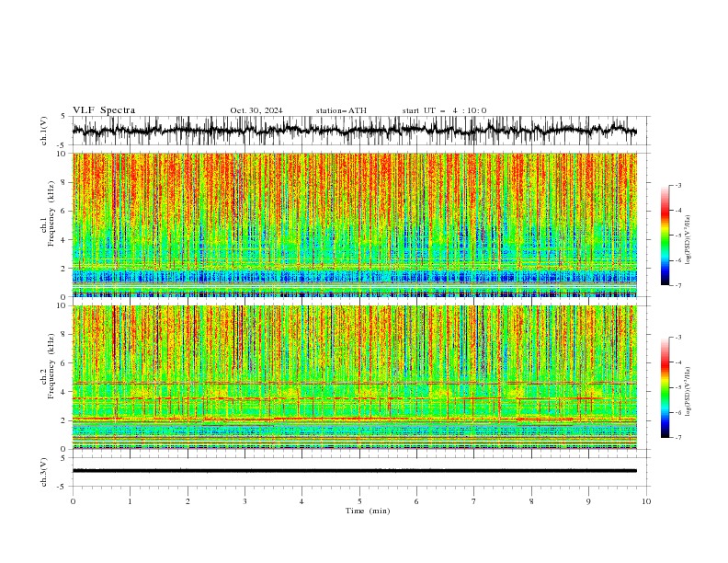Click the "Time (min)" axis title
The width and height of the screenshot is (728, 563).
pyautogui.click(x=368, y=511)
